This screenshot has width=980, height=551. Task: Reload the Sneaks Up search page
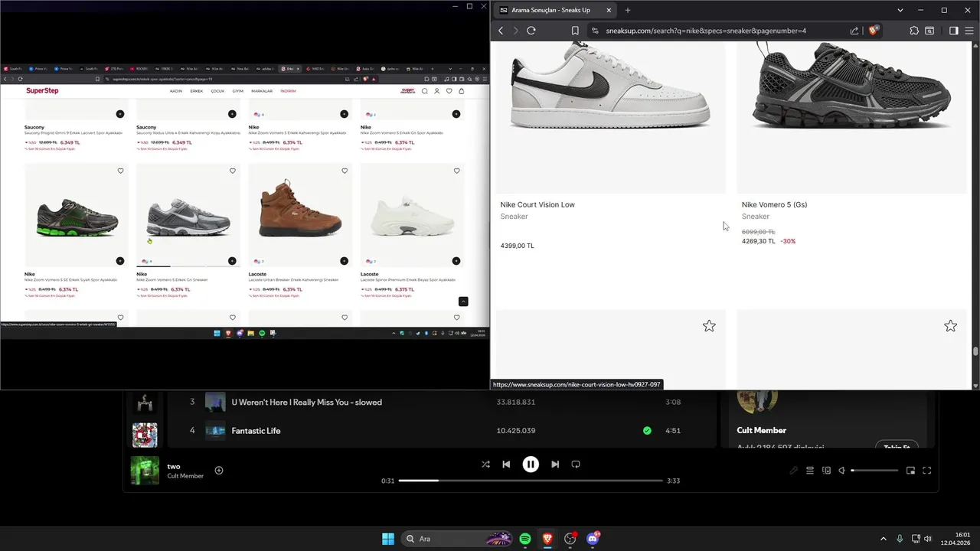coord(531,31)
